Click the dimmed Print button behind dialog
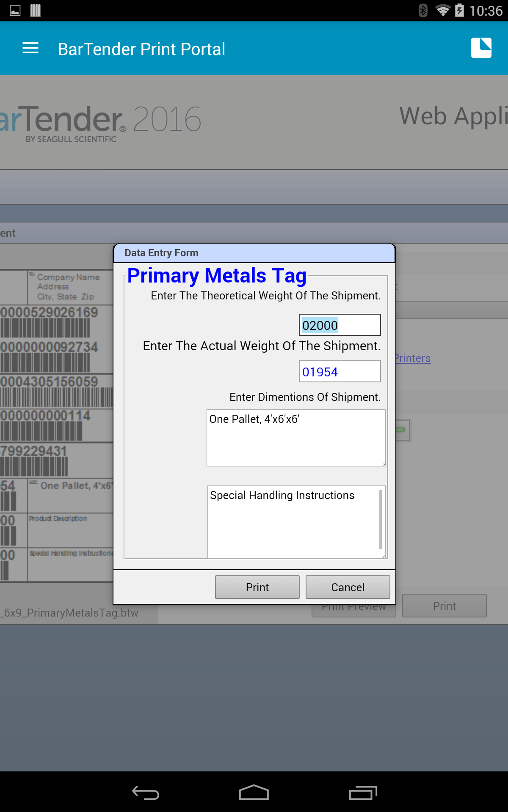 444,606
